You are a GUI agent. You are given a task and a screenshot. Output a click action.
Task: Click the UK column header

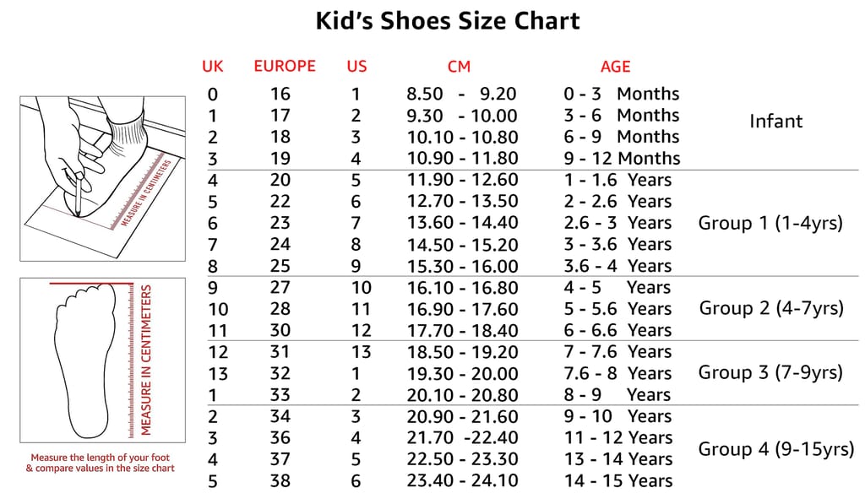(213, 67)
